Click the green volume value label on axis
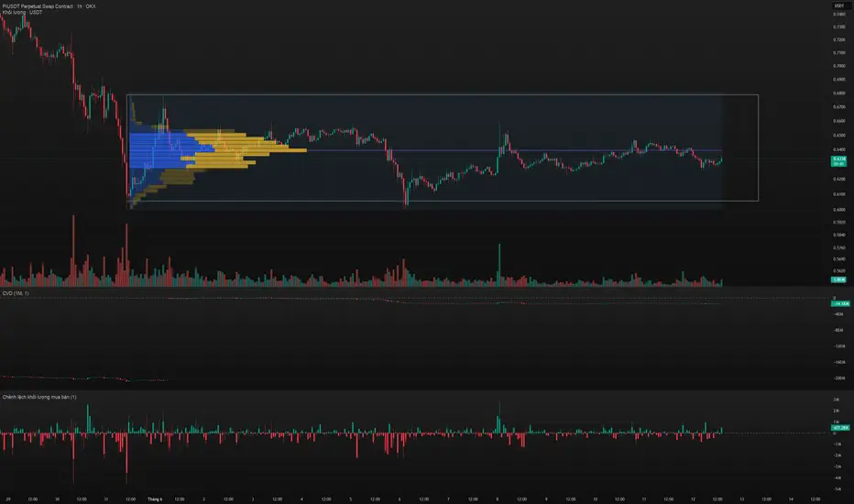Viewport: 854px width, 504px height. (838, 279)
